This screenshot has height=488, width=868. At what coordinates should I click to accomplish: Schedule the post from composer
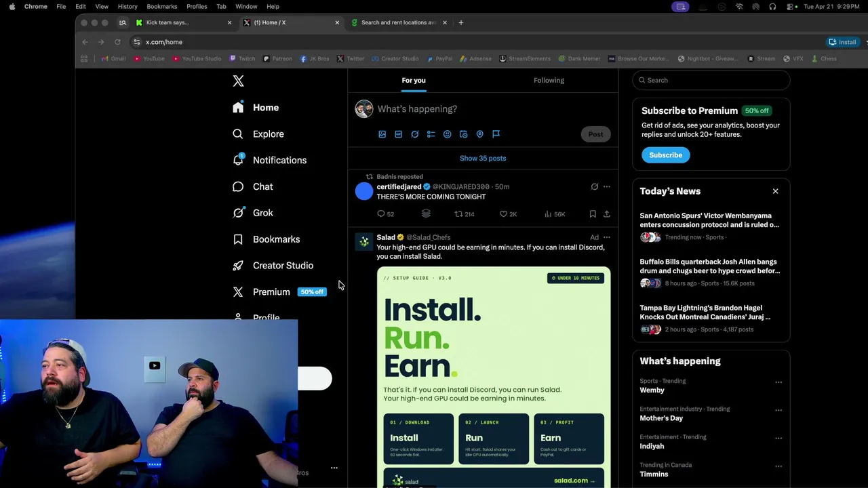coord(463,134)
